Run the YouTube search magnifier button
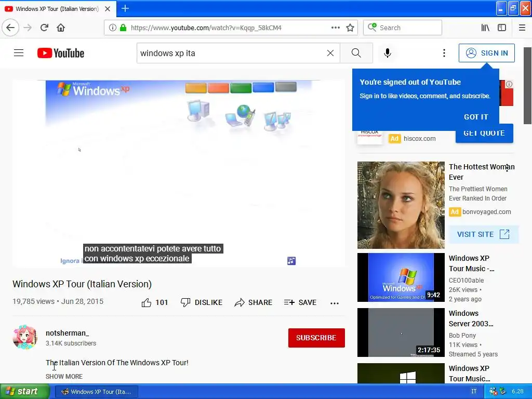 (x=356, y=53)
